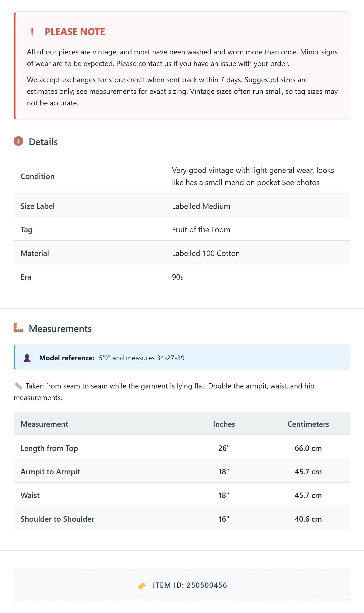This screenshot has height=613, width=364.
Task: Click the Waist row label
Action: (30, 495)
